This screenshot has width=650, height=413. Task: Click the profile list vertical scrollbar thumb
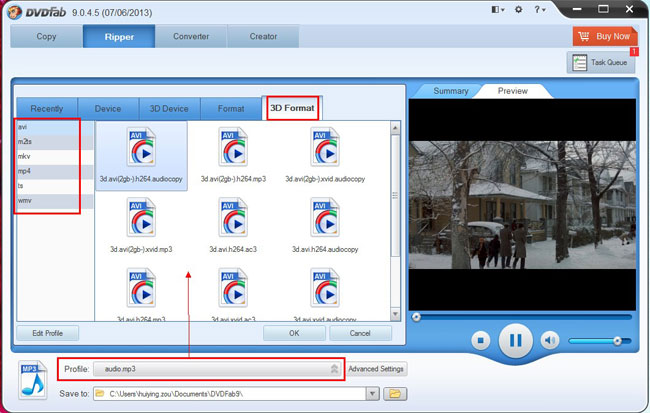click(x=395, y=195)
